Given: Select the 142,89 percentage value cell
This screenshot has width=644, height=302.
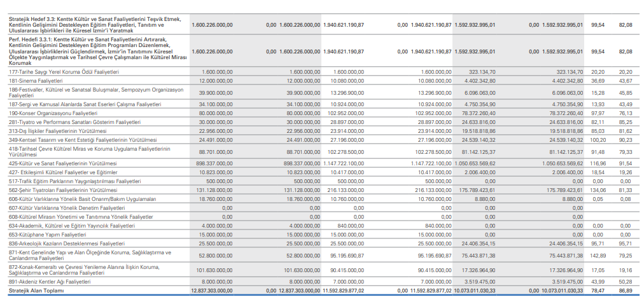Looking at the screenshot, I should tap(598, 255).
